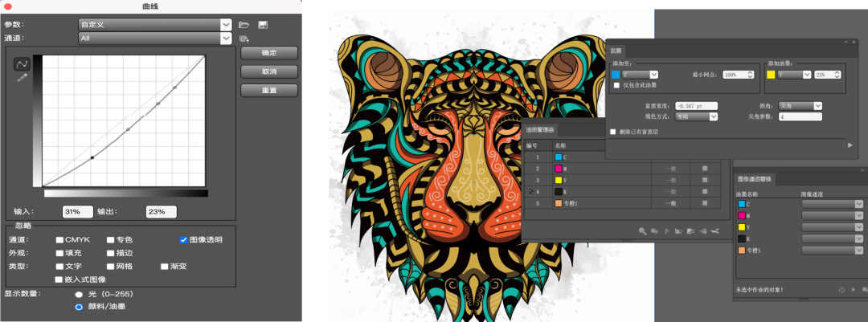The image size is (868, 322).
Task: Open image channel dropdown for ink K
Action: point(832,239)
